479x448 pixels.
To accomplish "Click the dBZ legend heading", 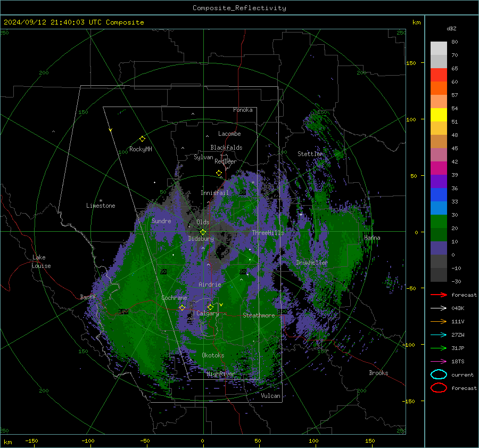I will [451, 28].
